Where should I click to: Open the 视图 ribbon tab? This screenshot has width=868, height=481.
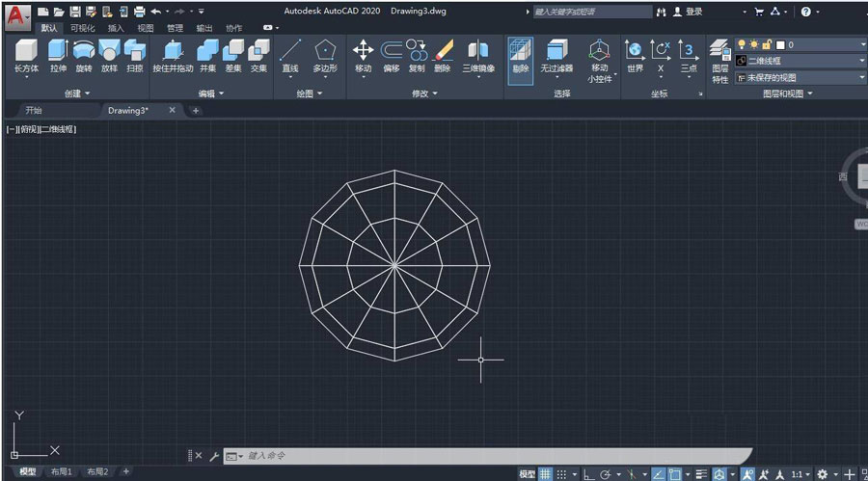coord(146,28)
